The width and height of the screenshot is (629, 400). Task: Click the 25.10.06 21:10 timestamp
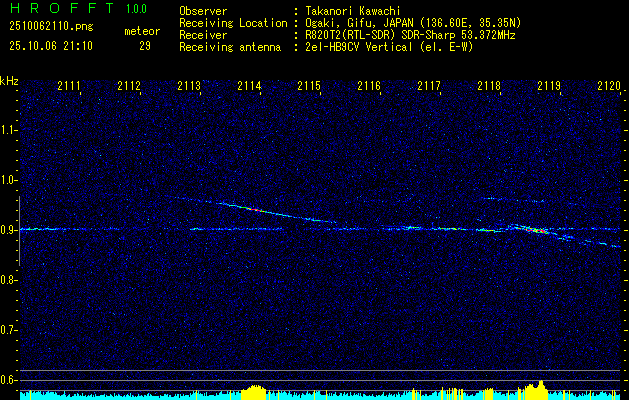click(50, 46)
